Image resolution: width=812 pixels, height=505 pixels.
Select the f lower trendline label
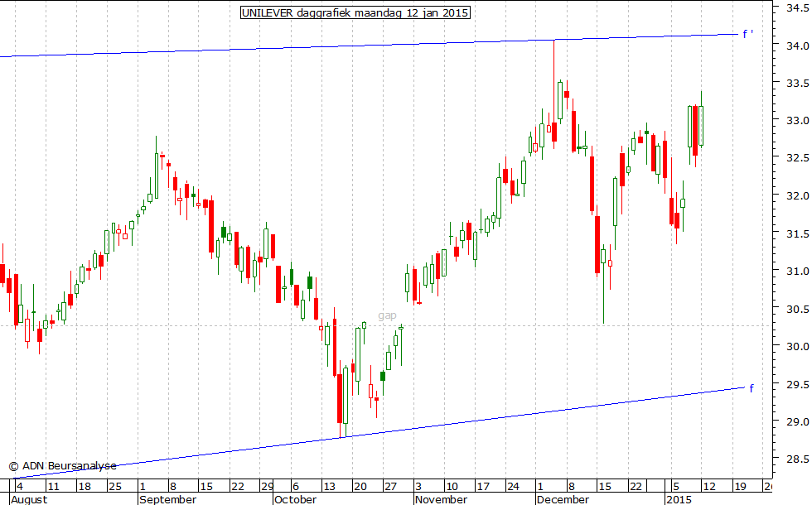752,388
